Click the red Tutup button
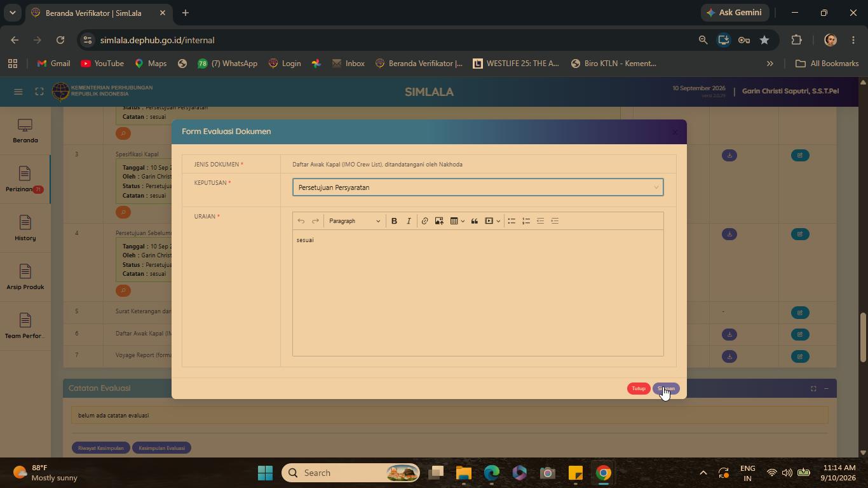The image size is (868, 488). tap(639, 389)
